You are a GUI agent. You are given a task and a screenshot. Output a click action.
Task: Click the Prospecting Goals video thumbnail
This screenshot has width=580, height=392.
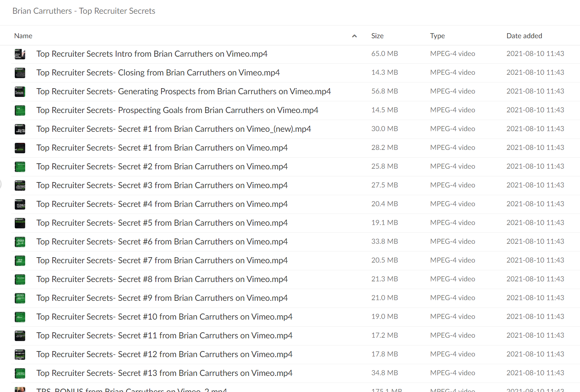[20, 110]
